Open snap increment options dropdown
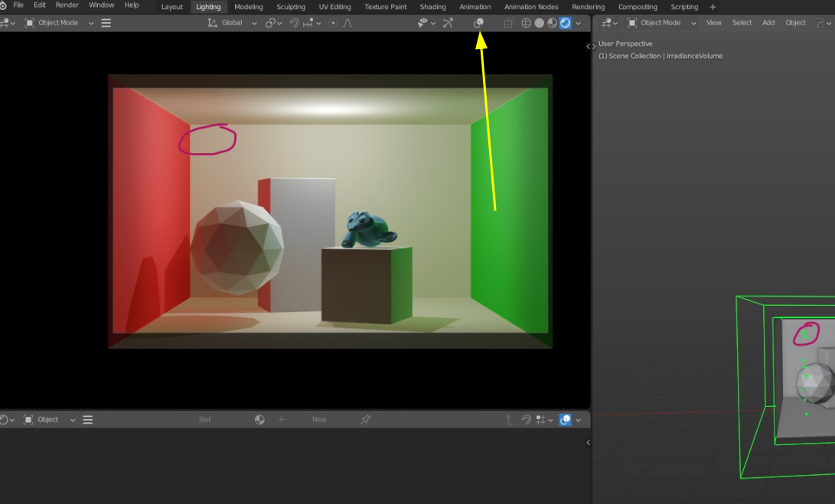 [312, 23]
